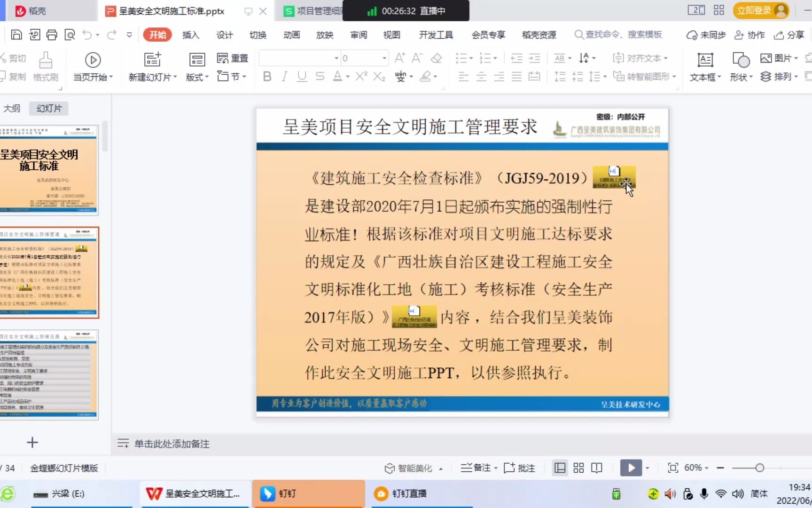Click the Print icon in quick toolbar
The image size is (812, 508).
tap(52, 35)
